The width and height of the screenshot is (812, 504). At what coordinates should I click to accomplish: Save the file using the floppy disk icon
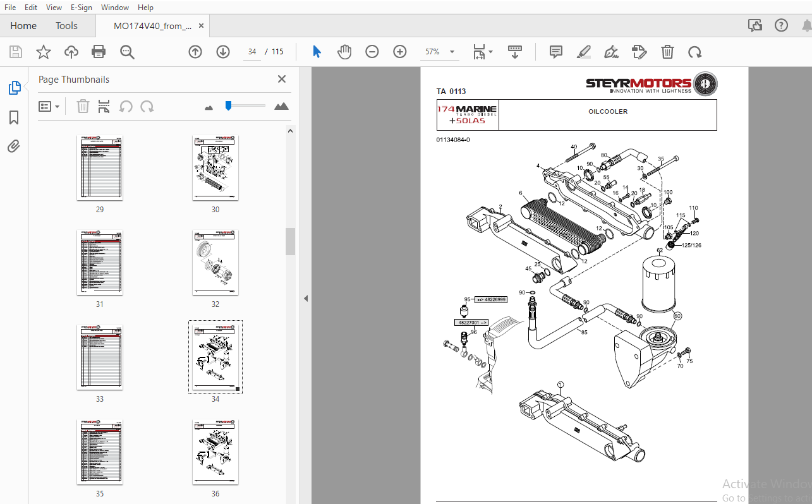coord(15,52)
